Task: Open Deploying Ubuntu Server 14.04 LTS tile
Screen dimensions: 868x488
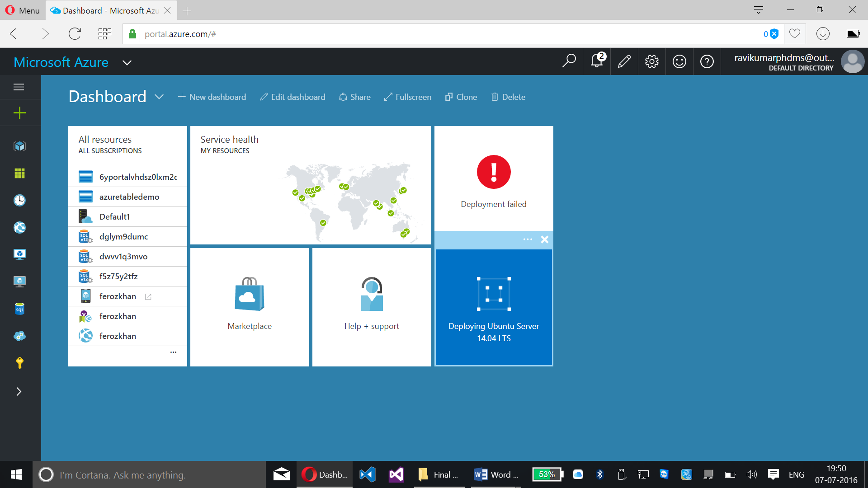Action: point(494,307)
